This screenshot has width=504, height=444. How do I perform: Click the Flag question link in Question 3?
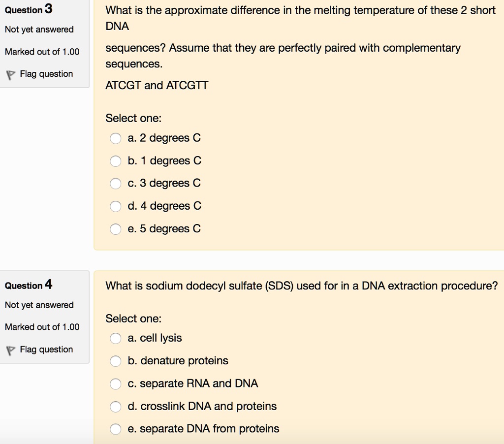(46, 74)
